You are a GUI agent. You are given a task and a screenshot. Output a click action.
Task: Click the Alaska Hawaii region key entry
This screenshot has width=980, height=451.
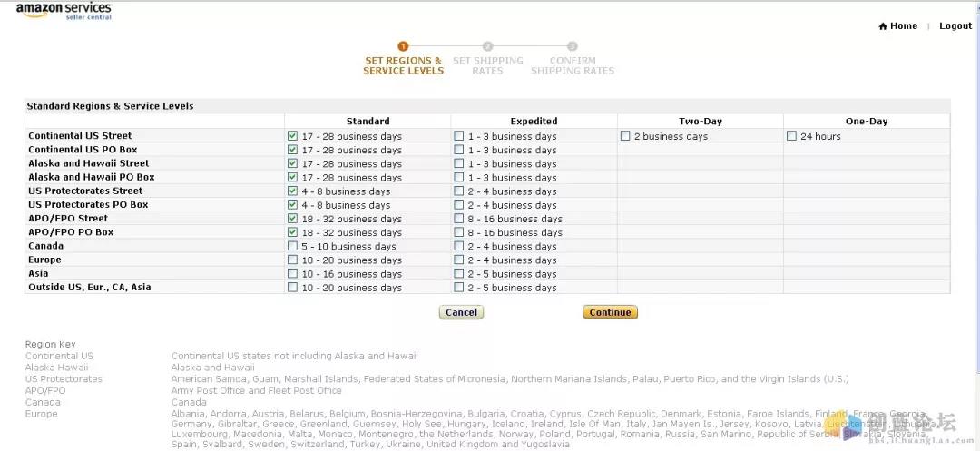click(x=57, y=368)
